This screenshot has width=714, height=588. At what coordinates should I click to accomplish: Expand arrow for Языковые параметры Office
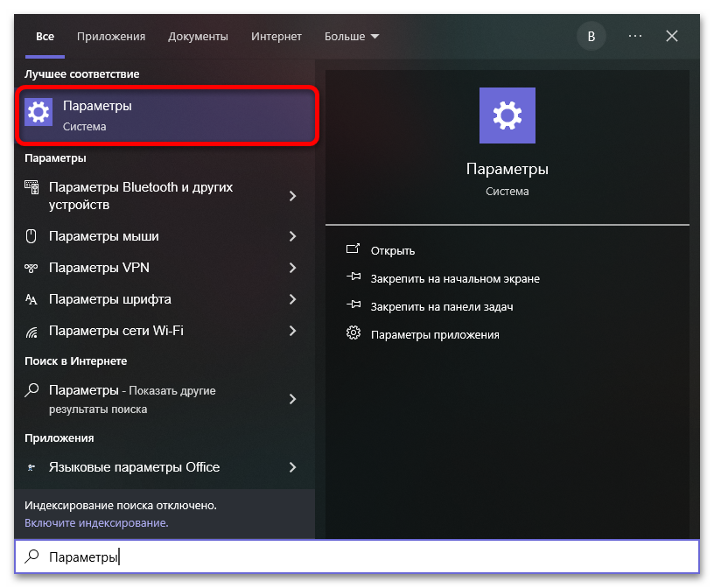click(x=293, y=467)
